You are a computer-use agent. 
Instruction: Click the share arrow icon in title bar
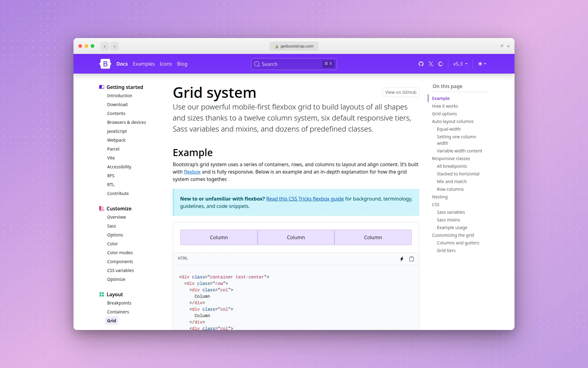click(x=502, y=46)
